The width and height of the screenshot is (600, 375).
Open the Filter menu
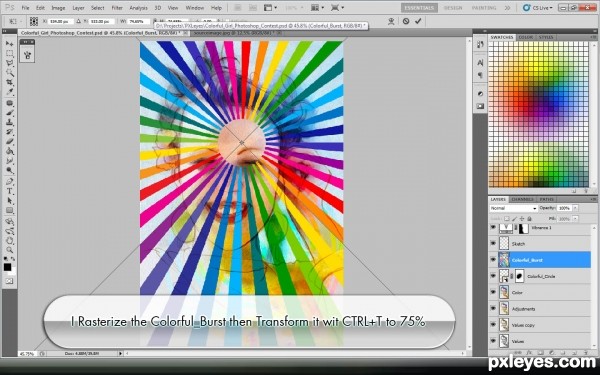[x=117, y=8]
